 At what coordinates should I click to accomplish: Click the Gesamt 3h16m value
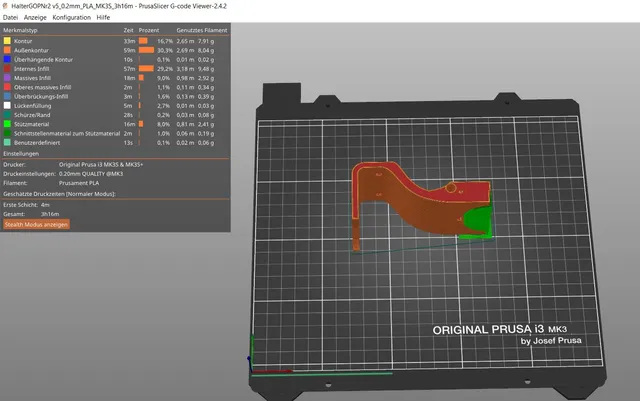tap(50, 214)
